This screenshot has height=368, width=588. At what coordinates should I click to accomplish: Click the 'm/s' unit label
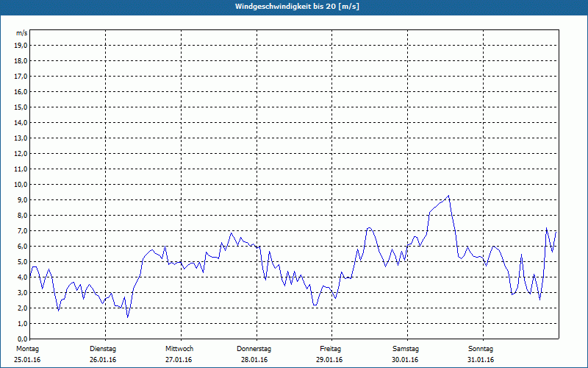(x=22, y=33)
